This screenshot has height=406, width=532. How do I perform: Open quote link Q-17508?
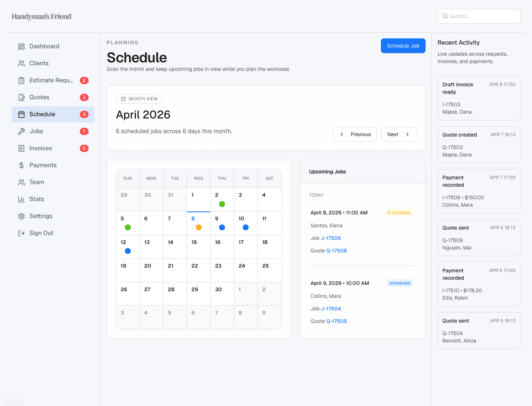[337, 251]
